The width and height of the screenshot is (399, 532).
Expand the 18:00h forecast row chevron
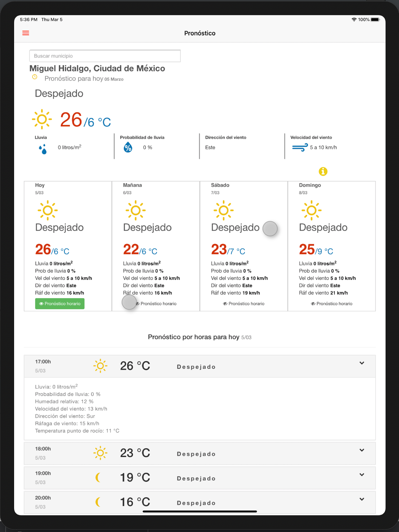point(362,450)
